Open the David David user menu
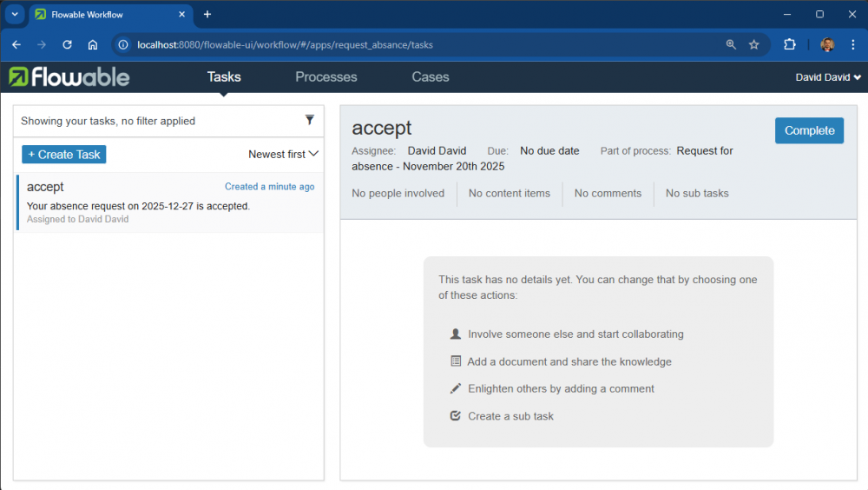Screen dimensions: 868x490 tap(828, 77)
